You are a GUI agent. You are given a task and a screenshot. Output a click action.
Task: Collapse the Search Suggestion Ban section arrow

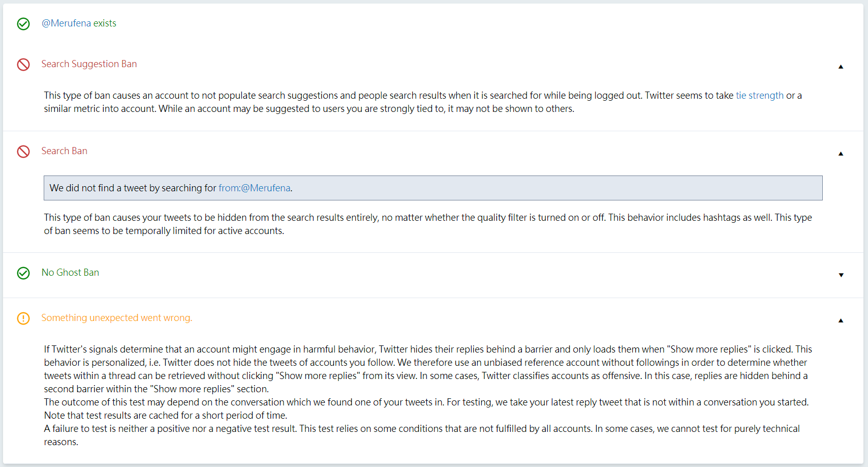[x=841, y=67]
